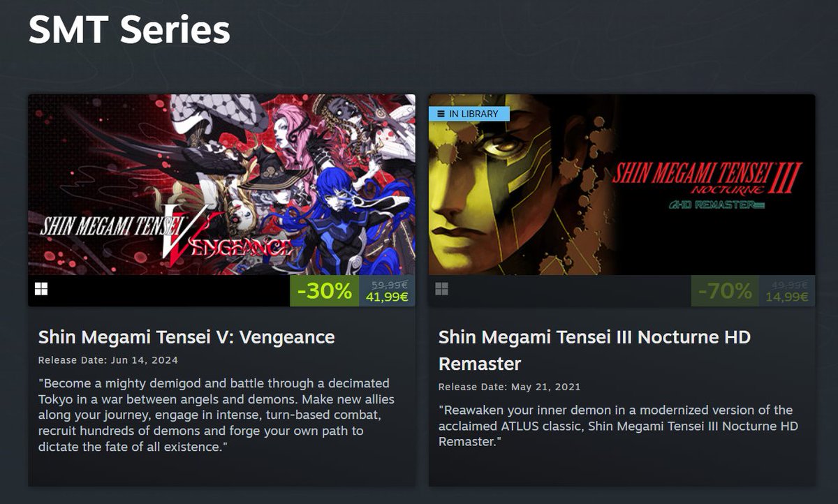Click the IN LIBRARY badge on Nocturne
Viewport: 838px width, 504px height.
pos(469,114)
